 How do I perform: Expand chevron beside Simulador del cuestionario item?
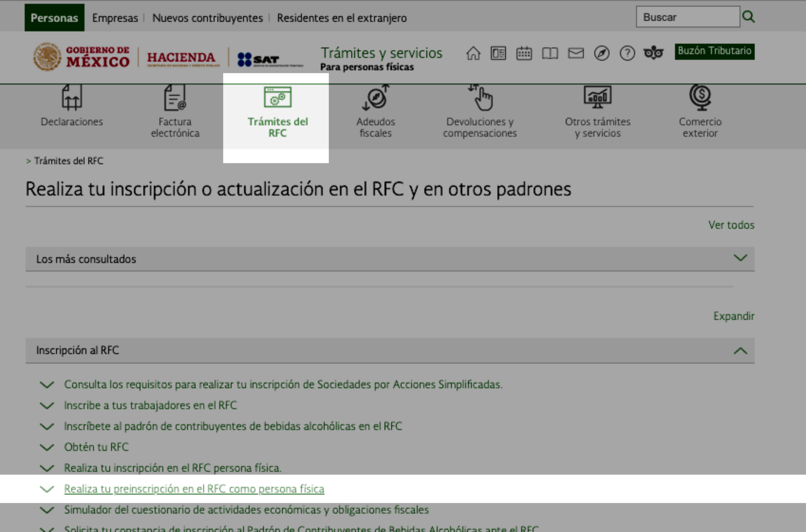point(47,510)
